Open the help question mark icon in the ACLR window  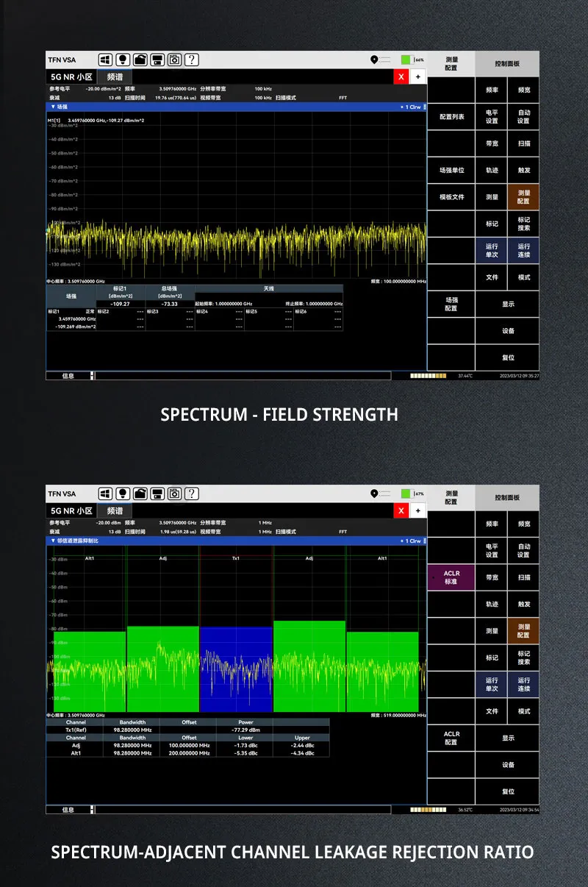192,494
